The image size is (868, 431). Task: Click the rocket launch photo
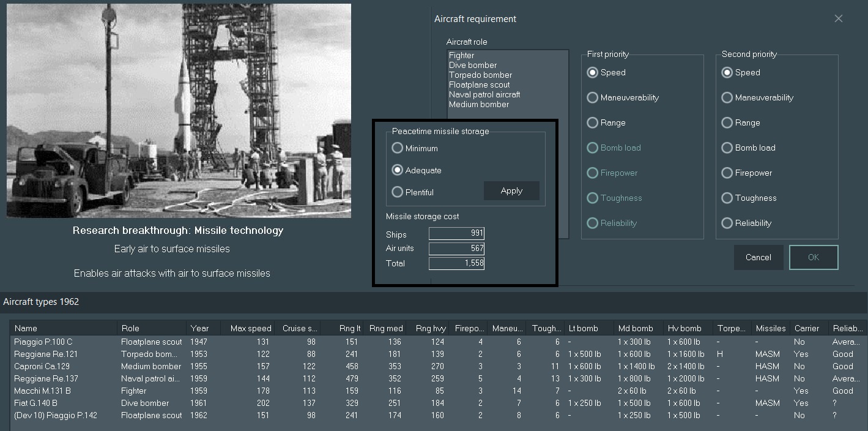(179, 110)
